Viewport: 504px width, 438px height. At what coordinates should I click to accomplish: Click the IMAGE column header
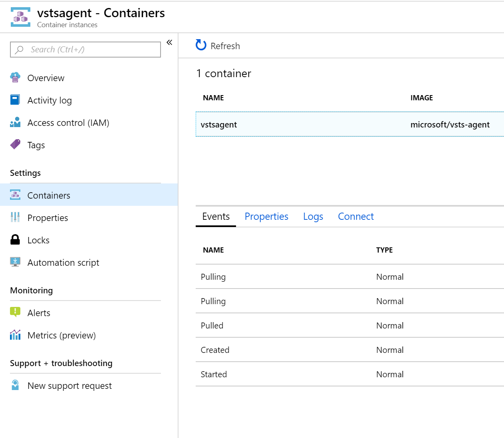tap(422, 98)
